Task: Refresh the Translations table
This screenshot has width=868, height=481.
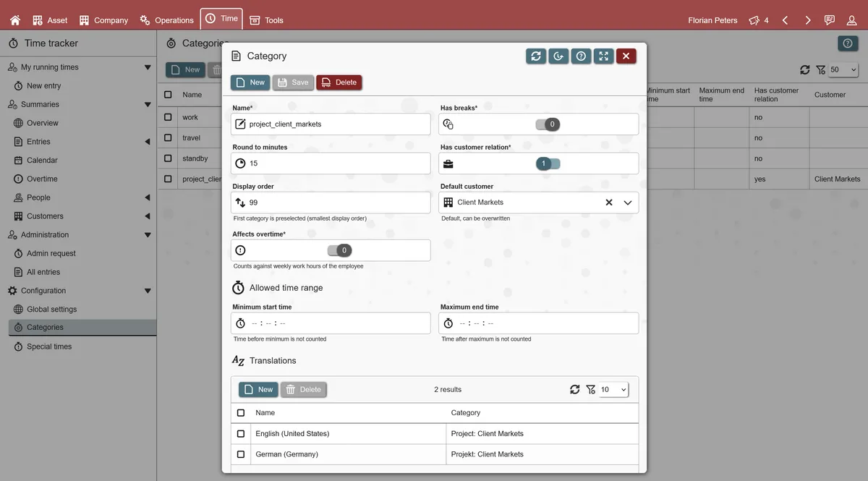Action: [x=575, y=389]
